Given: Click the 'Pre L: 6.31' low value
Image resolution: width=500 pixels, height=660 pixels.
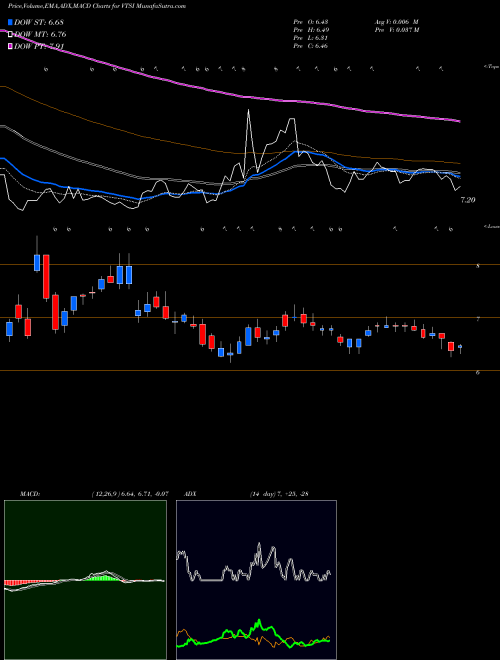Looking at the screenshot, I should pos(311,37).
